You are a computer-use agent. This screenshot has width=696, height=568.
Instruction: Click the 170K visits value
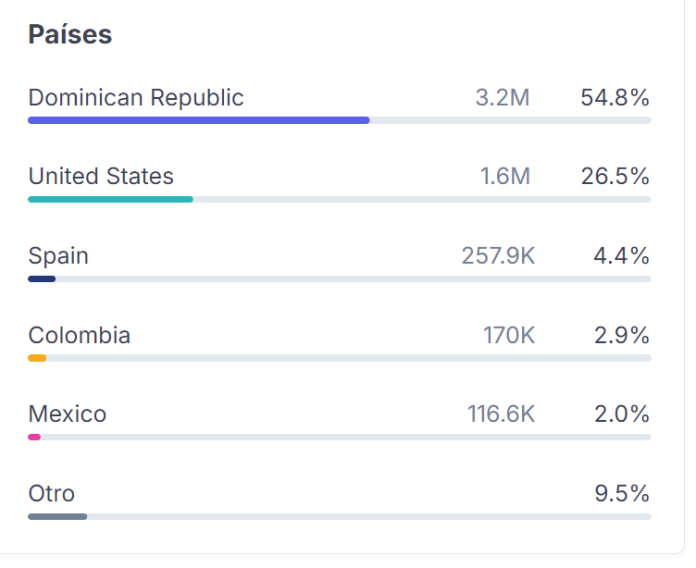click(x=509, y=335)
